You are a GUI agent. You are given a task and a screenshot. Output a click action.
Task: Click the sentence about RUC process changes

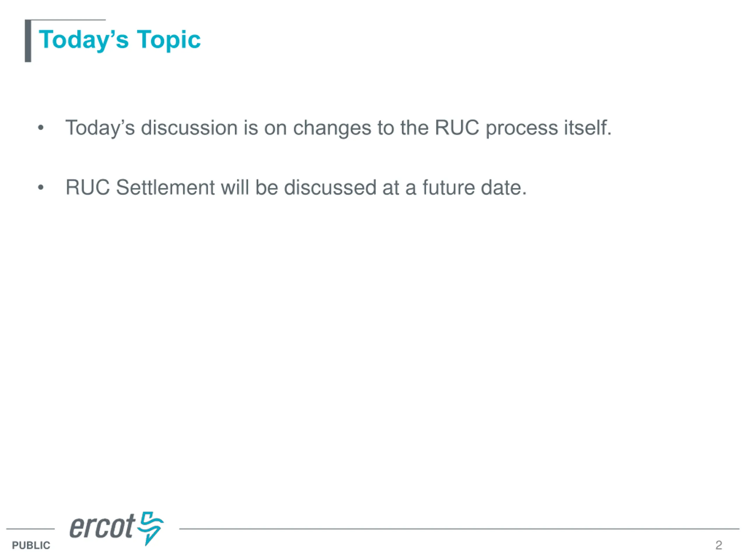point(338,128)
